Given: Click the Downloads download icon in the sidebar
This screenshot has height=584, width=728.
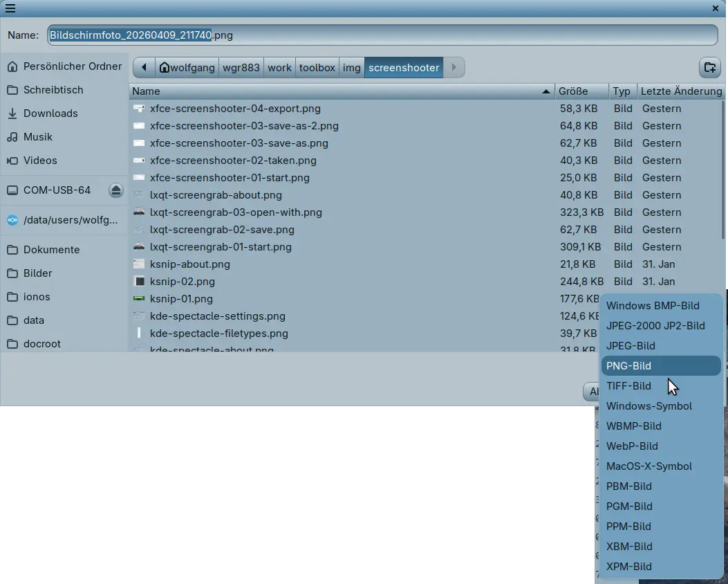Looking at the screenshot, I should (12, 113).
